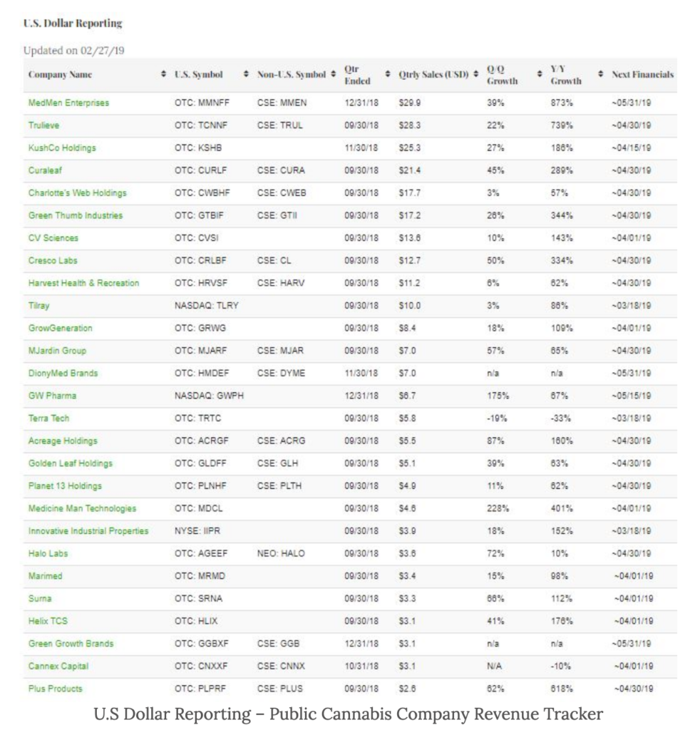The width and height of the screenshot is (700, 730).
Task: Select Medicine Man's 228% Q/Q growth
Action: 498,508
